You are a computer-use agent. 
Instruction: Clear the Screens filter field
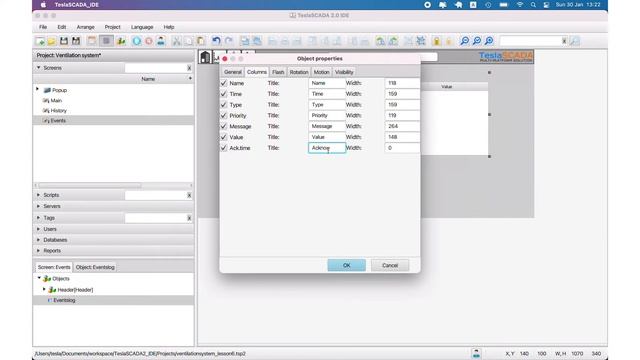coord(189,68)
